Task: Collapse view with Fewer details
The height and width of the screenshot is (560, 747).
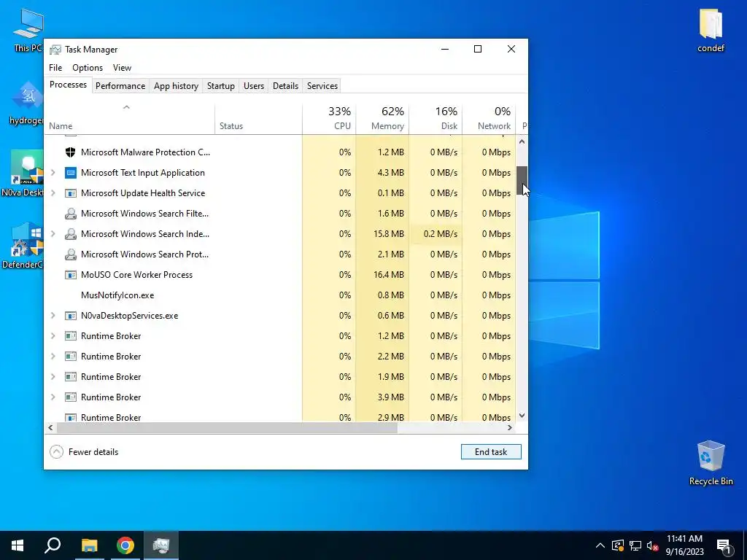Action: (84, 452)
